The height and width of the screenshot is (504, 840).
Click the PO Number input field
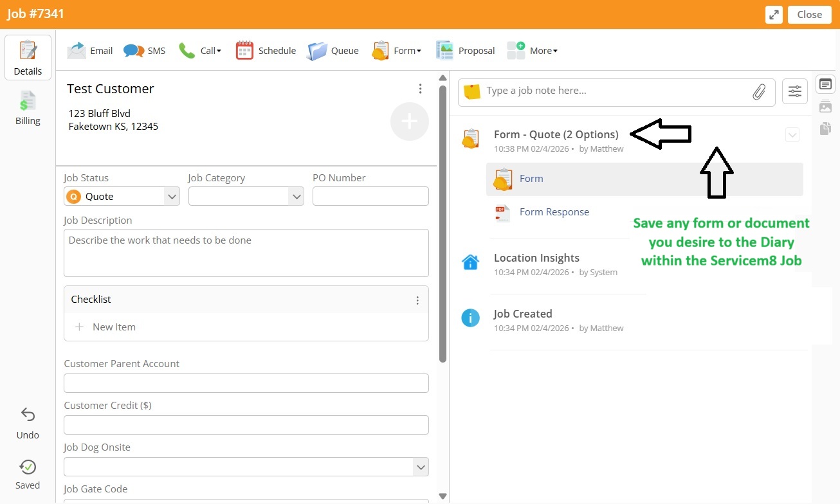tap(370, 196)
